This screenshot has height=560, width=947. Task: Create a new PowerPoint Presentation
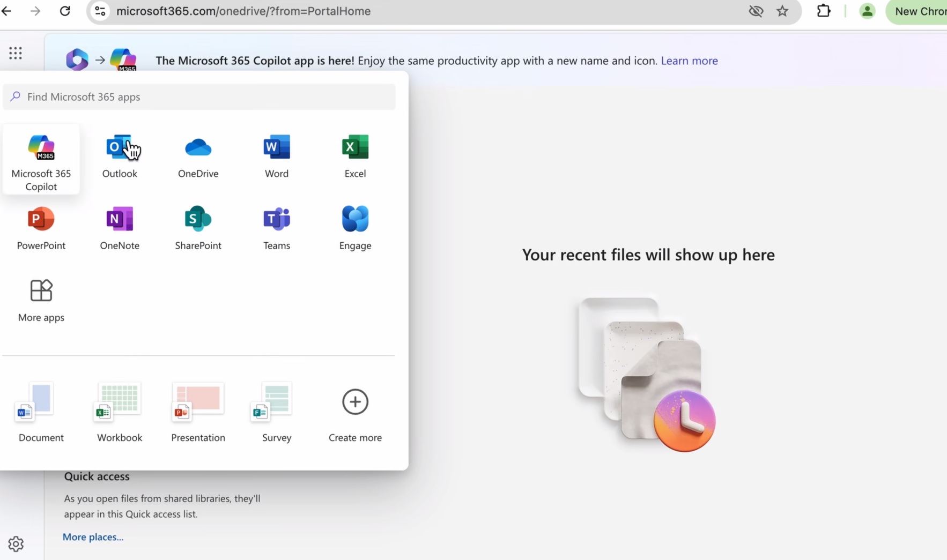tap(198, 412)
